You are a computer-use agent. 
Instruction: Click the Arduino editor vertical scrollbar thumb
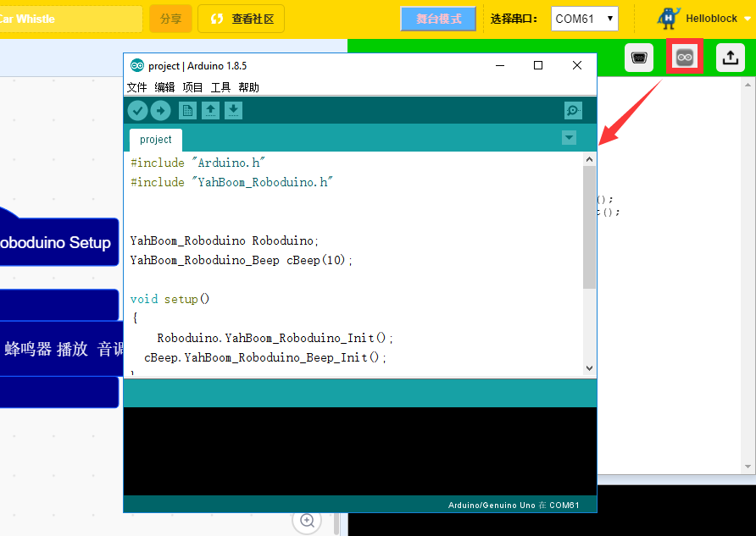pos(589,227)
